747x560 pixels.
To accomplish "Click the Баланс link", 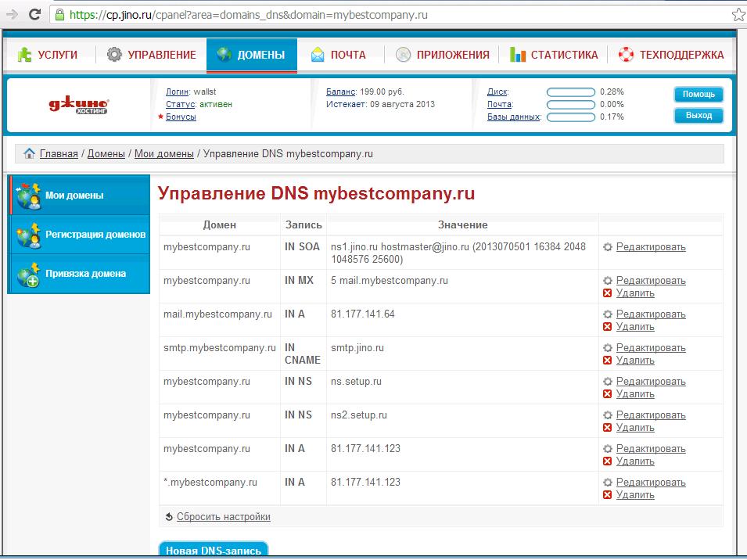I will click(x=340, y=92).
